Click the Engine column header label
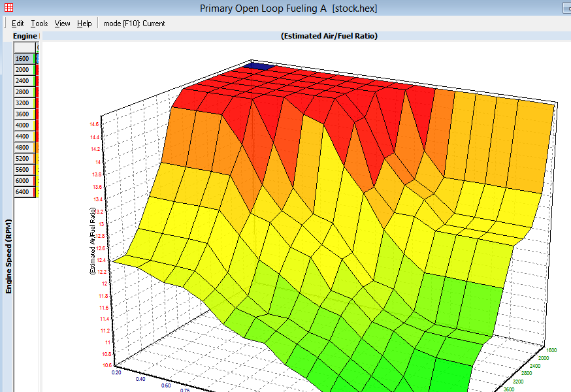Image resolution: width=571 pixels, height=392 pixels. (25, 37)
